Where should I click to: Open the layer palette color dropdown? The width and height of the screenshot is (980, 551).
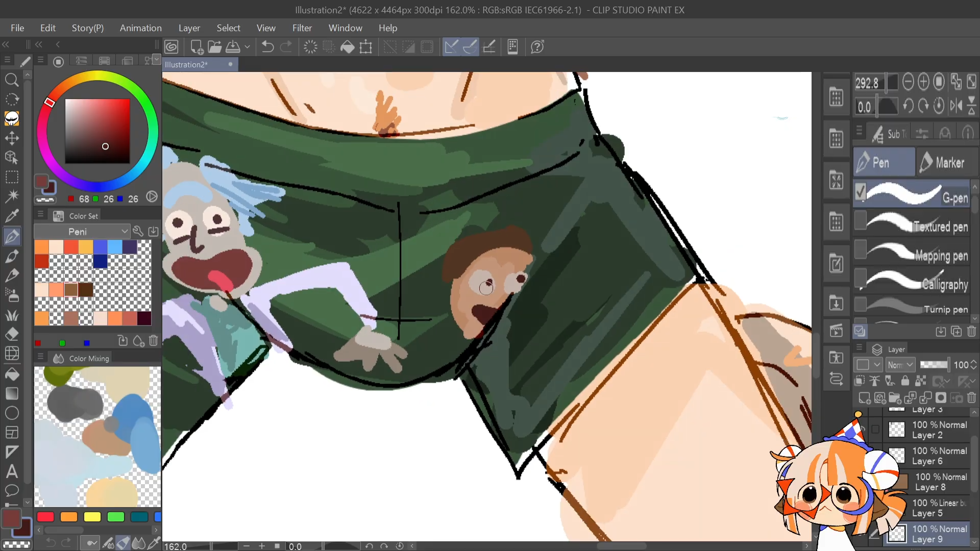[868, 365]
